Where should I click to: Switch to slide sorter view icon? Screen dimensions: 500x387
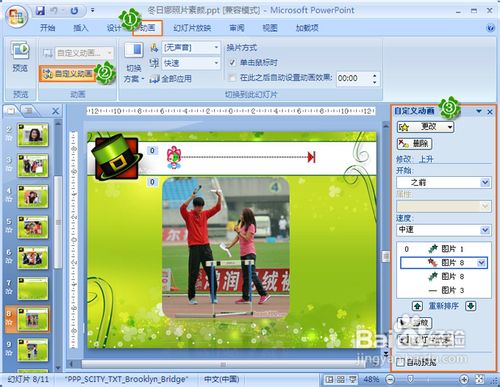(341, 379)
